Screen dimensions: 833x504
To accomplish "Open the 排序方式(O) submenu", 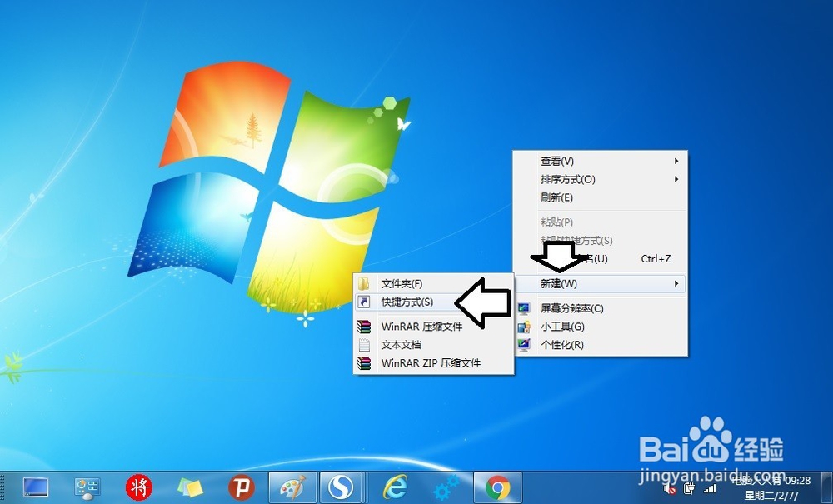I will (x=601, y=179).
